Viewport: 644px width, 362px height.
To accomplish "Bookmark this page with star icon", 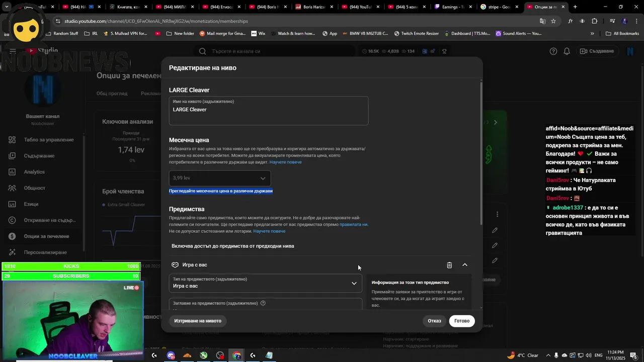I will 553,21.
